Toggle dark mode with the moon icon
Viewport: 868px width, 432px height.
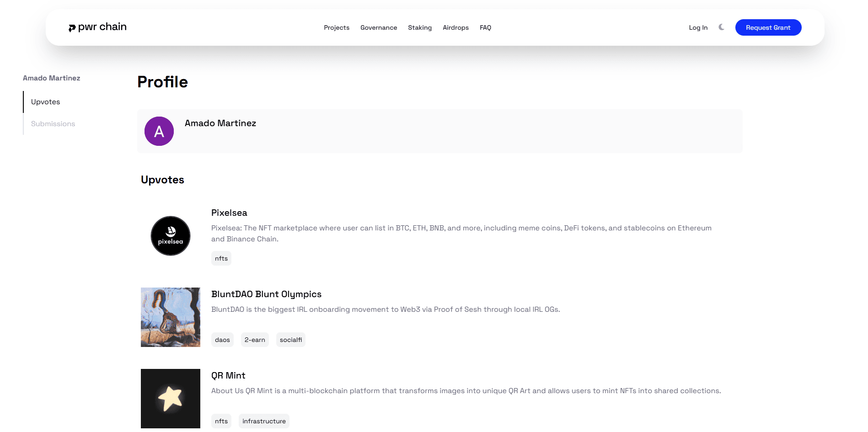(721, 27)
